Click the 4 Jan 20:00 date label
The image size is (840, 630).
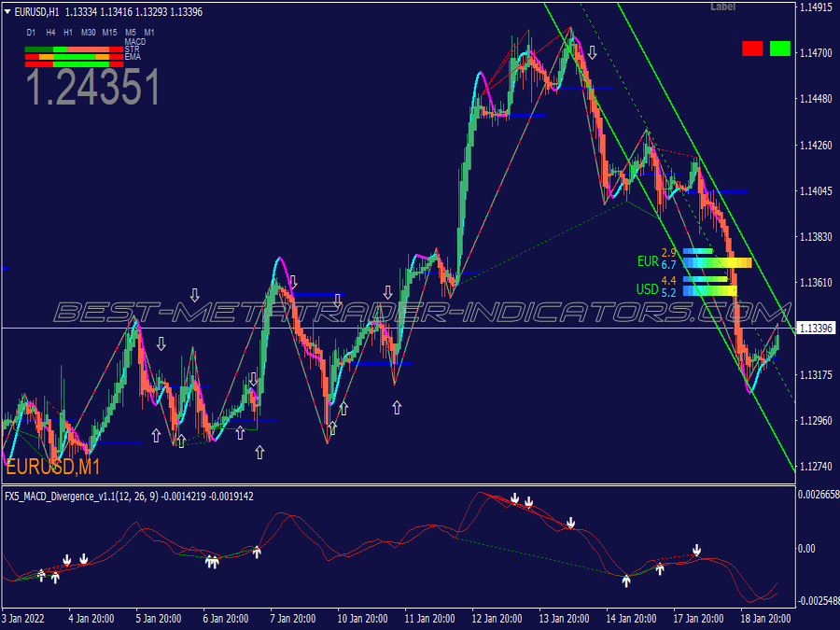(x=91, y=619)
